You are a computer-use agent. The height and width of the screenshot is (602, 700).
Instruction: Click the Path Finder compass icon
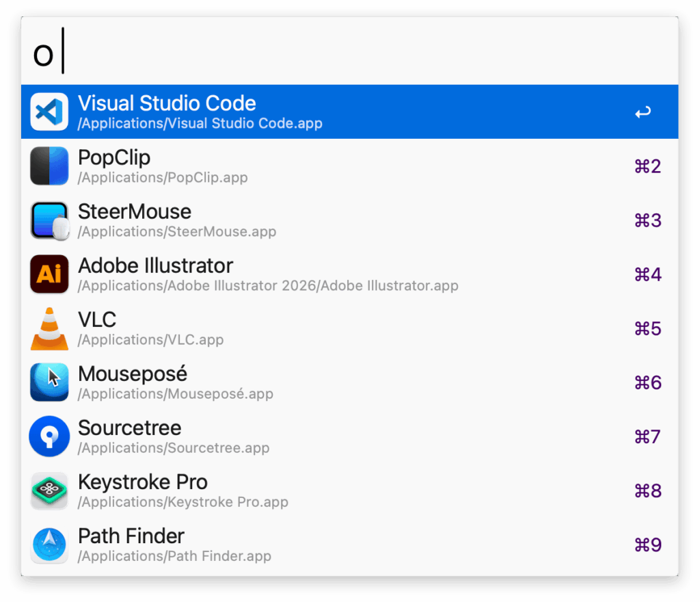click(x=49, y=545)
